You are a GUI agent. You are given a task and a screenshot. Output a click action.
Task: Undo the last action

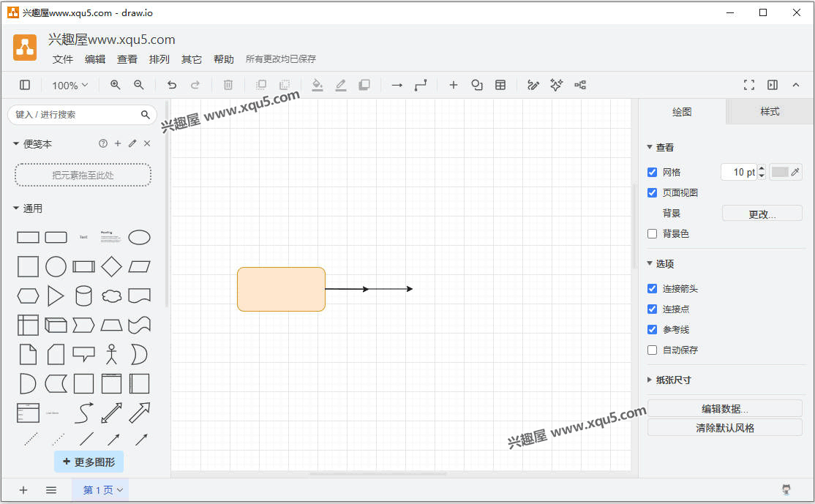point(172,85)
